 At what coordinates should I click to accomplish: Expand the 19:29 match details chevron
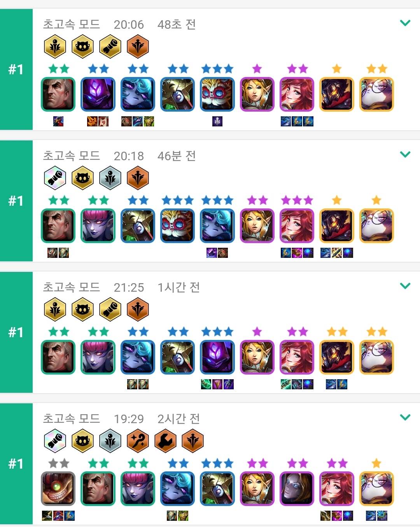(x=405, y=418)
